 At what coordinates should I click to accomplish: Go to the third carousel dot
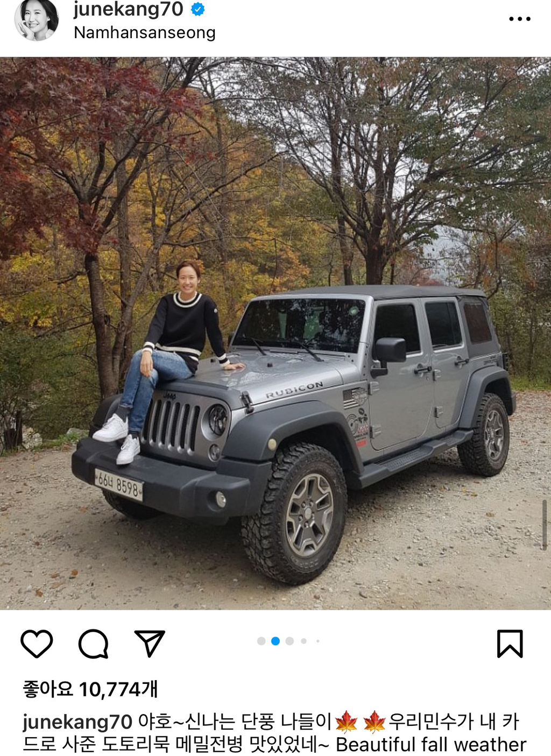(289, 641)
